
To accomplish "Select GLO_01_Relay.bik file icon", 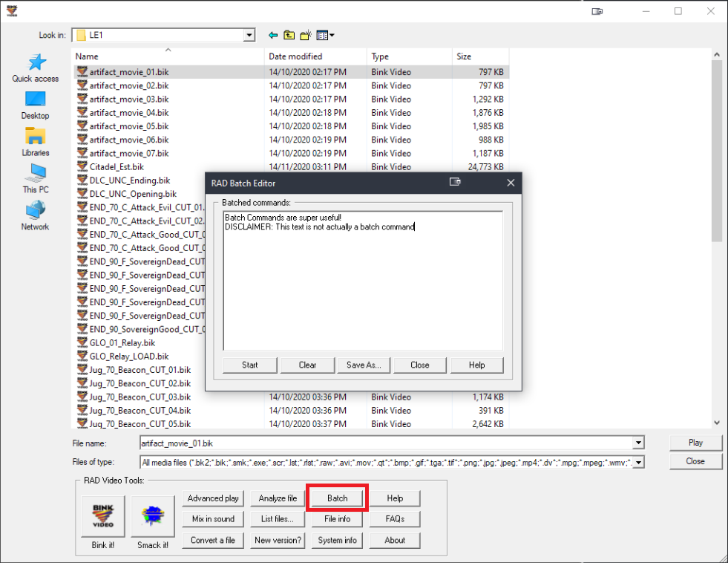I will click(x=82, y=342).
